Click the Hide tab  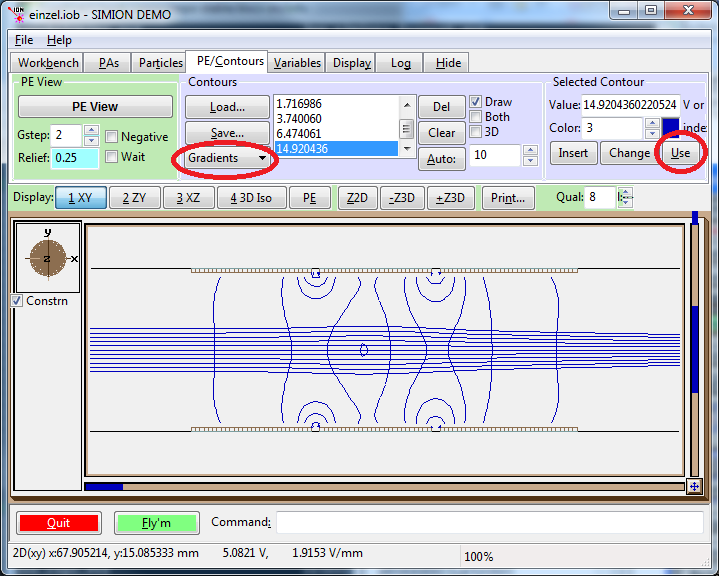[448, 62]
